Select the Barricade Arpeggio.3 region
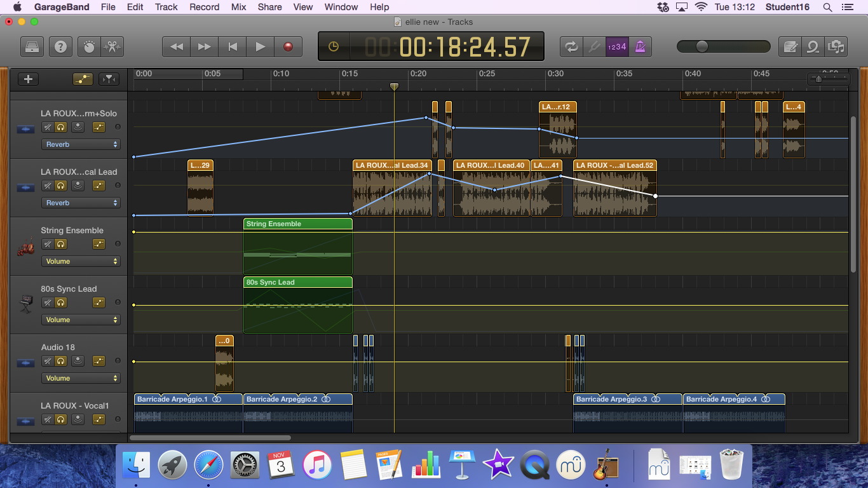The width and height of the screenshot is (868, 488). (628, 413)
